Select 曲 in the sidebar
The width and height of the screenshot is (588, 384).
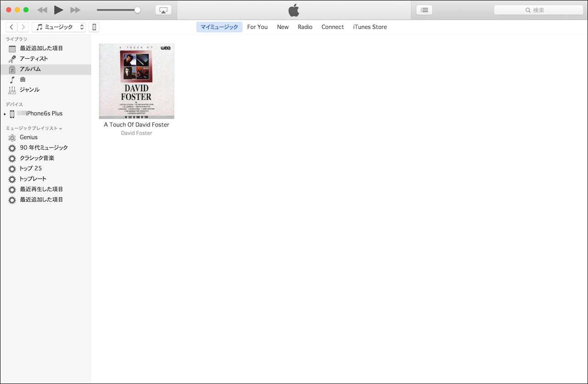tap(45, 80)
